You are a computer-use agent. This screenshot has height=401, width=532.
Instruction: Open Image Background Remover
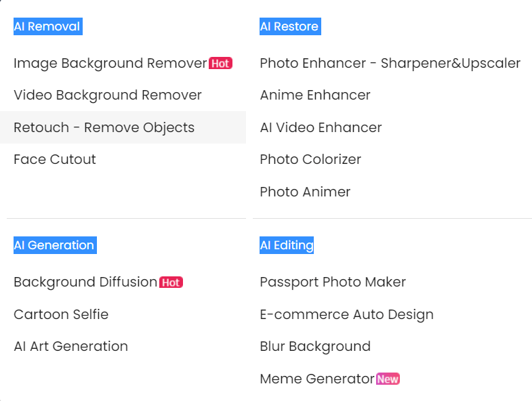[110, 63]
